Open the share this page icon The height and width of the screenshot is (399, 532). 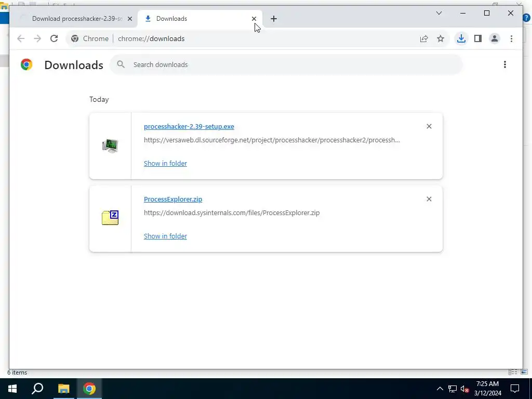pos(424,38)
